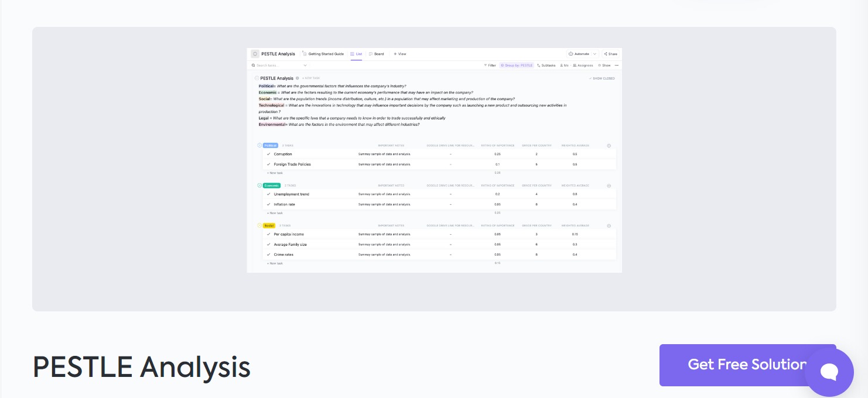Click the PESTLE Analysis list settings icon

click(x=255, y=54)
